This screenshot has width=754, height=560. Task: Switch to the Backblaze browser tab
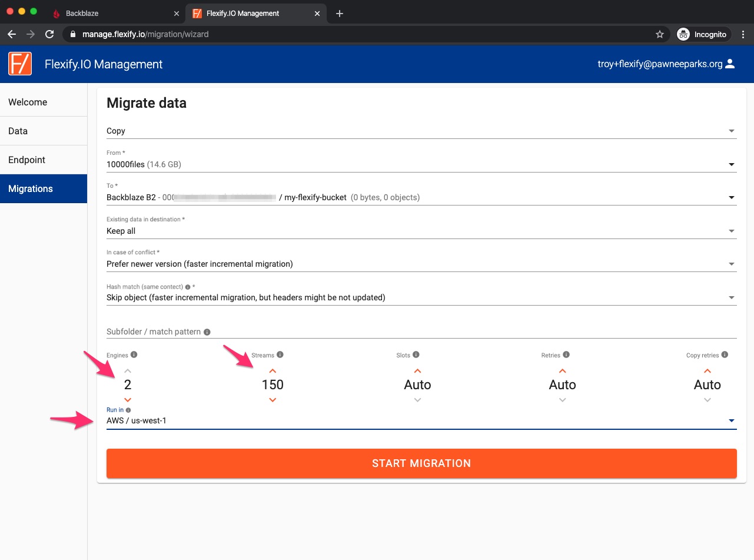[115, 13]
